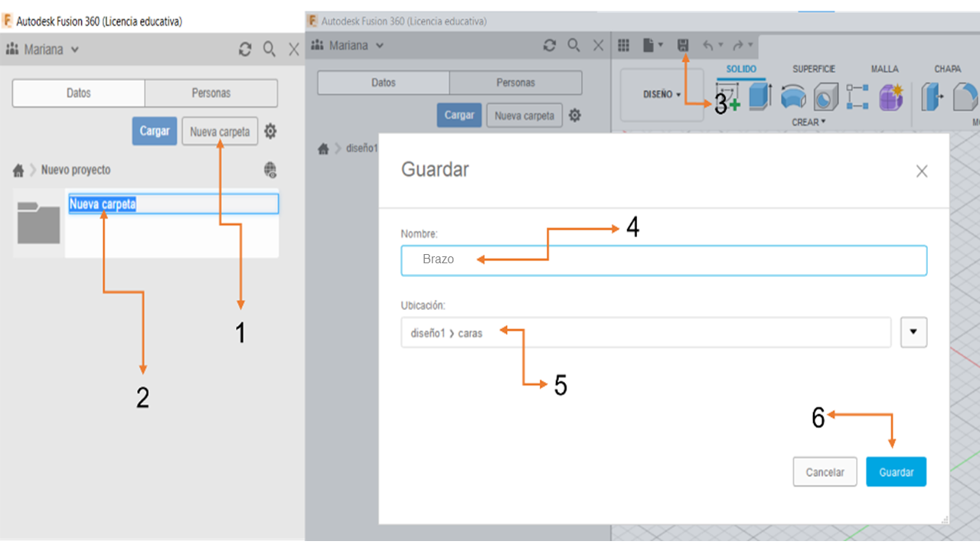The image size is (980, 551).
Task: Click the diseño1 breadcrumb text
Action: click(x=361, y=148)
